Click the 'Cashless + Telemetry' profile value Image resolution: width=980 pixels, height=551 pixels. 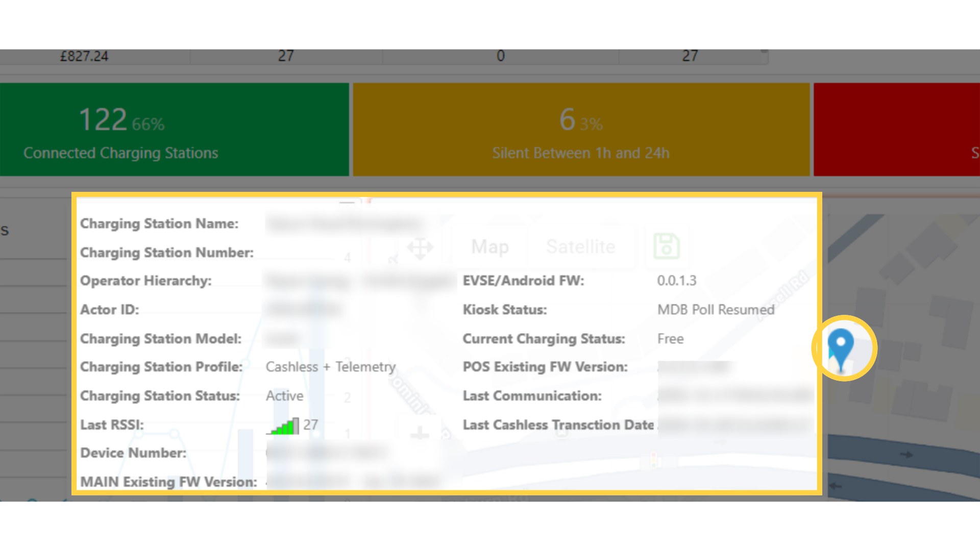[x=331, y=367]
